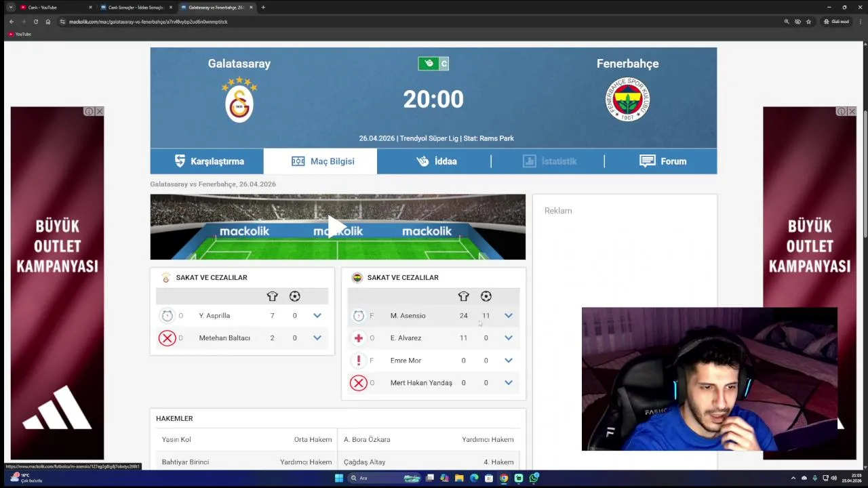Image resolution: width=868 pixels, height=488 pixels.
Task: Go to the Forum tab
Action: pyautogui.click(x=661, y=161)
